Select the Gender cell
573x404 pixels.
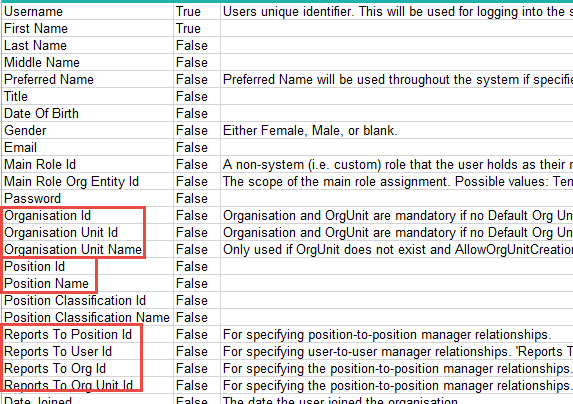(x=88, y=130)
